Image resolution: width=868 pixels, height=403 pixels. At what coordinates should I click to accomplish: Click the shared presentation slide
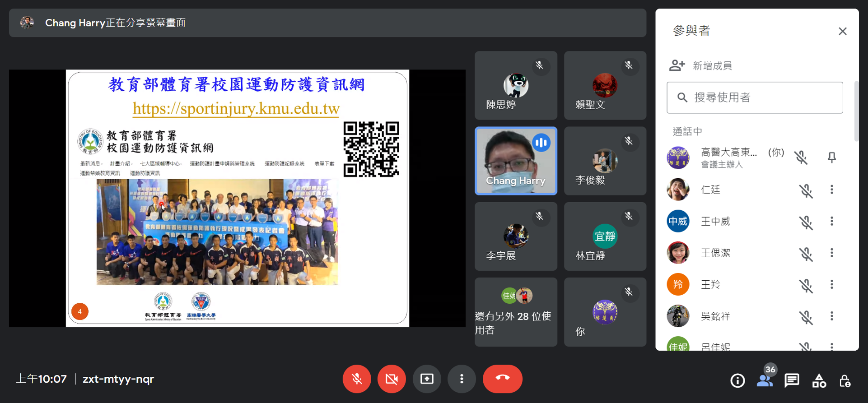pyautogui.click(x=238, y=198)
